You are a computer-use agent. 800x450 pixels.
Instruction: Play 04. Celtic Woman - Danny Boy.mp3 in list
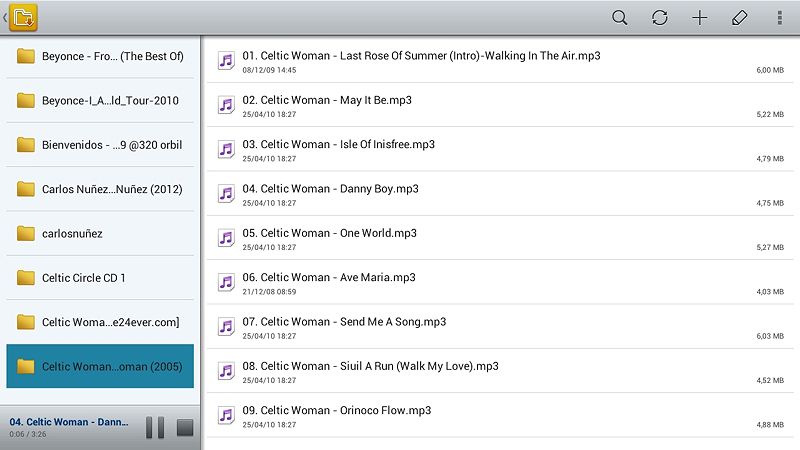[x=500, y=194]
